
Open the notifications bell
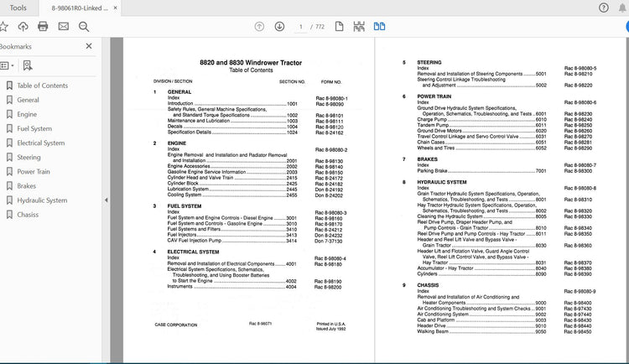pos(622,8)
